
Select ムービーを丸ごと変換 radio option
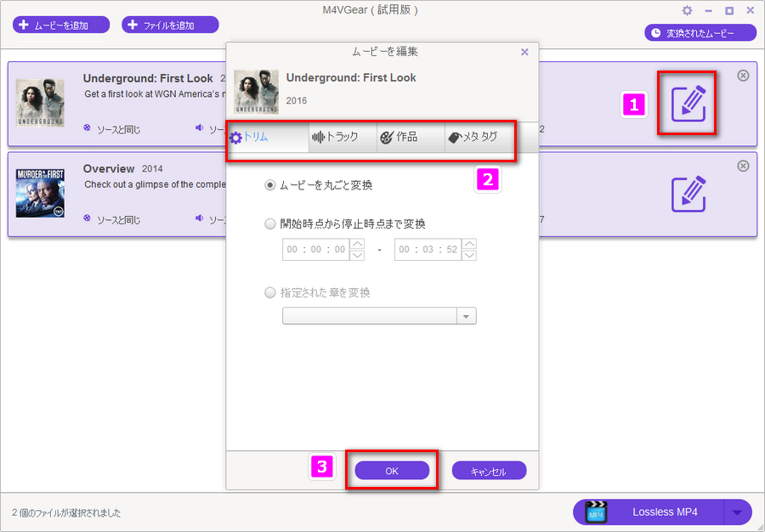[269, 185]
